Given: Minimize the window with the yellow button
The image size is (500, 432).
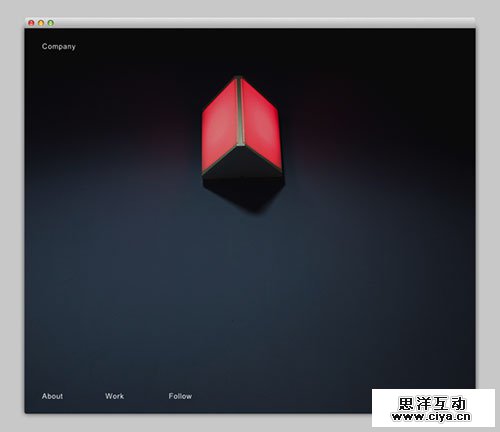Looking at the screenshot, I should (x=41, y=23).
